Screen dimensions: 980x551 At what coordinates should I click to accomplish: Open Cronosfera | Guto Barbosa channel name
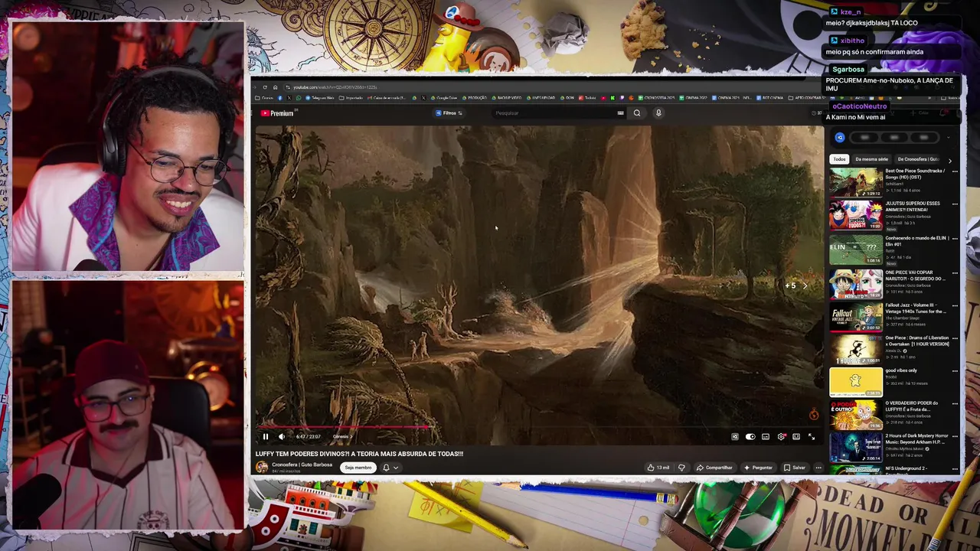(302, 465)
